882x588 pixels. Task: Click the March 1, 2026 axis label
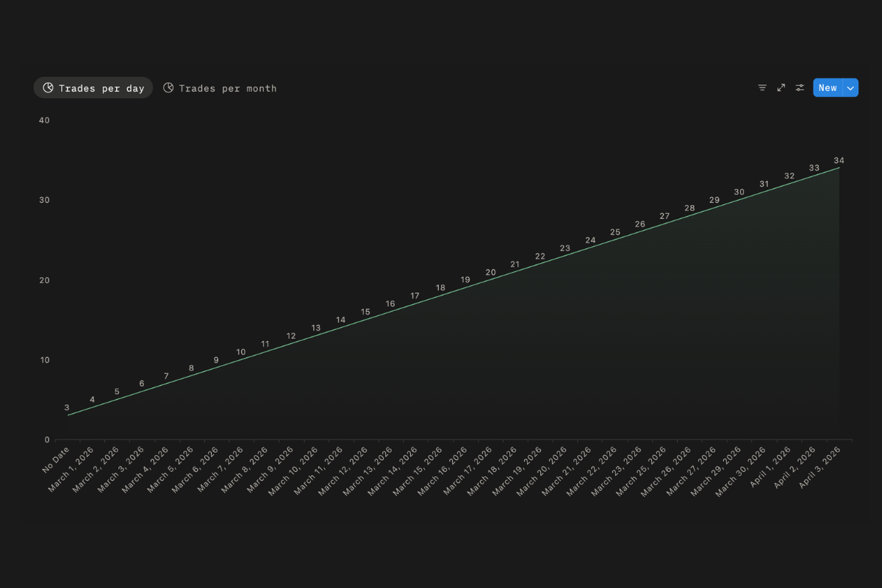click(72, 470)
